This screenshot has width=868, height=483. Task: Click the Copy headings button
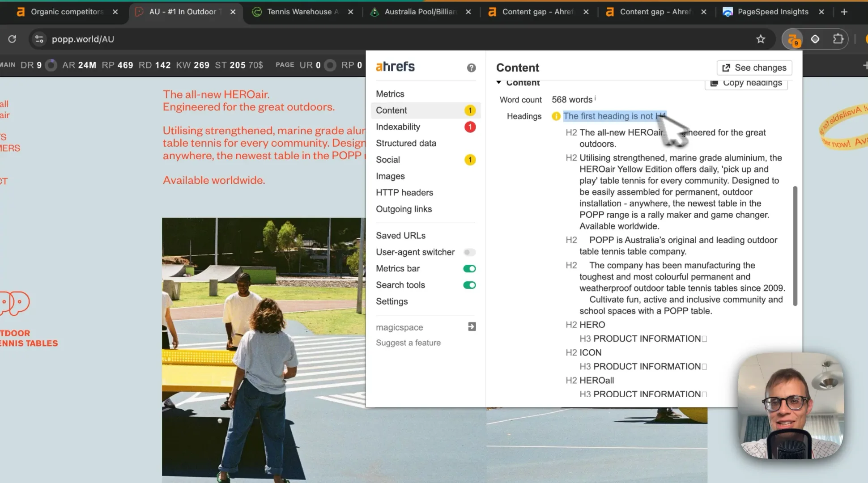(746, 84)
